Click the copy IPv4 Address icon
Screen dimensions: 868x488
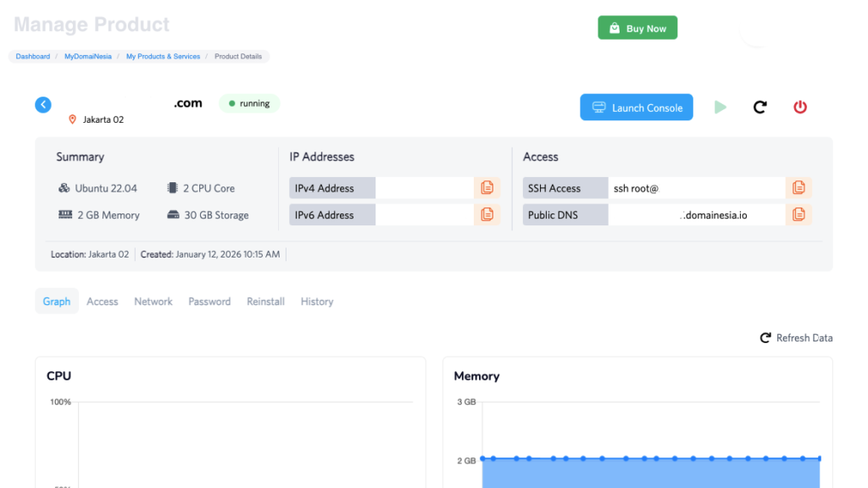coord(487,187)
